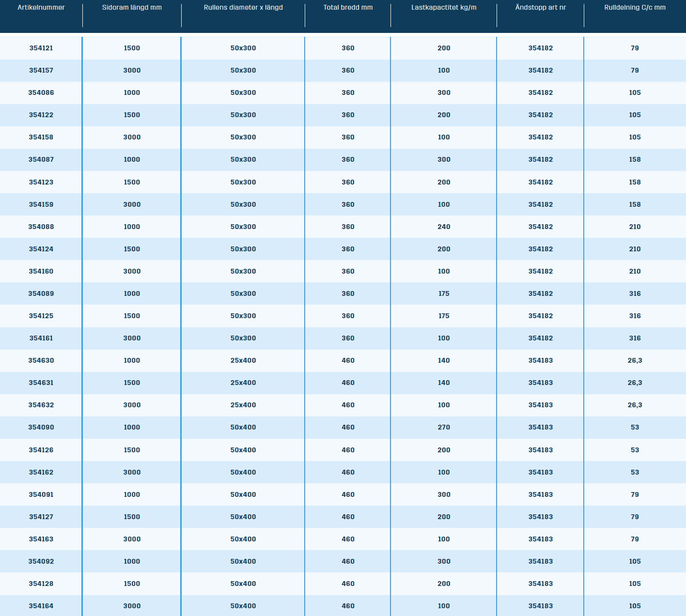Click the Artikelnummer column header
This screenshot has width=686, height=616.
pyautogui.click(x=41, y=8)
